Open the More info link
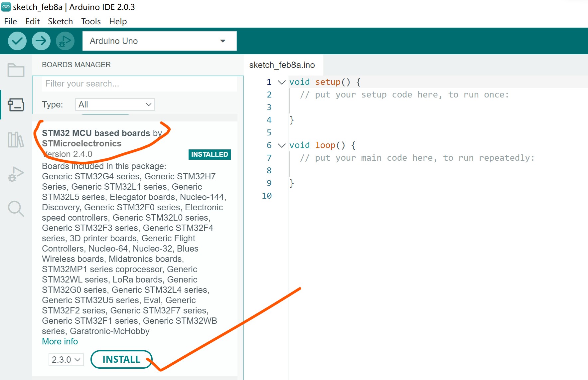The width and height of the screenshot is (588, 380). coord(60,341)
